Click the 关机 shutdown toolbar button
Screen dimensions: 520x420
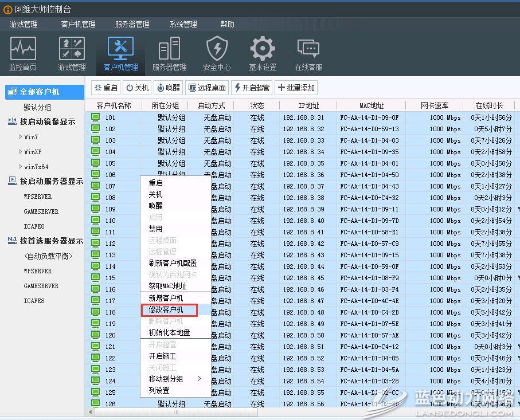click(x=138, y=88)
